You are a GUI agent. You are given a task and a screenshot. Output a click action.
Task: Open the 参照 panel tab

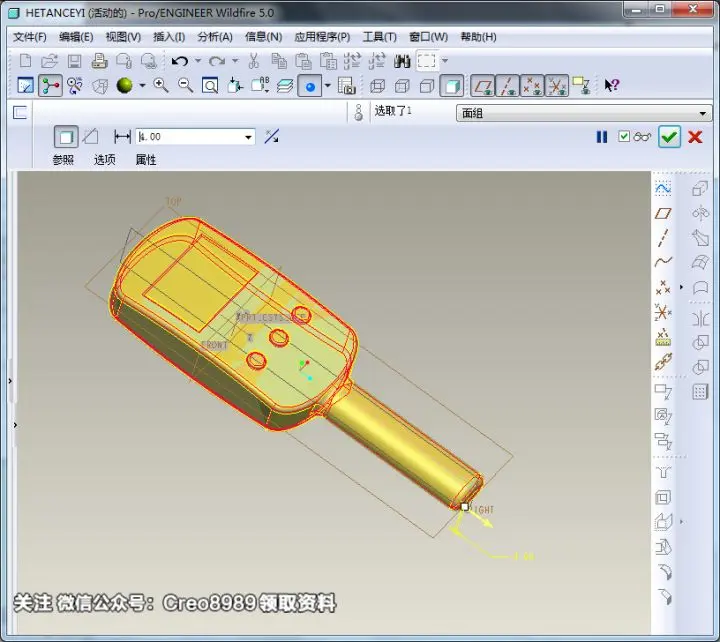pyautogui.click(x=63, y=160)
